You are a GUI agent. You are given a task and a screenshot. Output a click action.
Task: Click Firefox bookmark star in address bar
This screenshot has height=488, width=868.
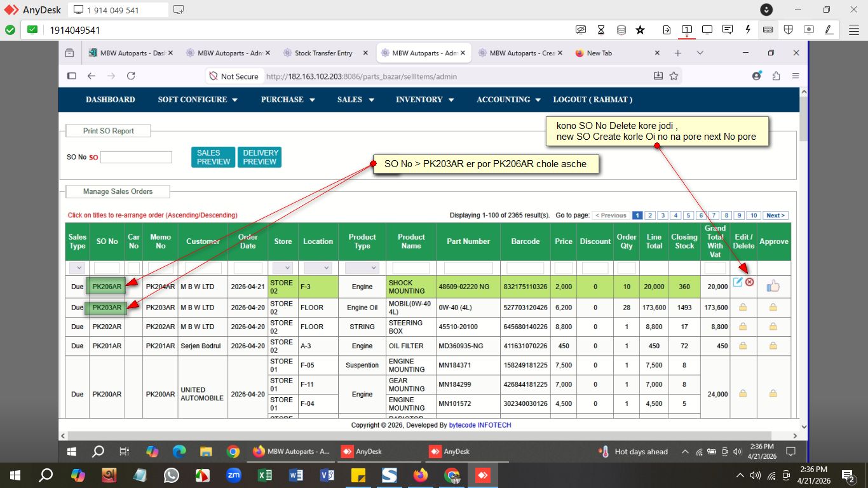pyautogui.click(x=674, y=76)
